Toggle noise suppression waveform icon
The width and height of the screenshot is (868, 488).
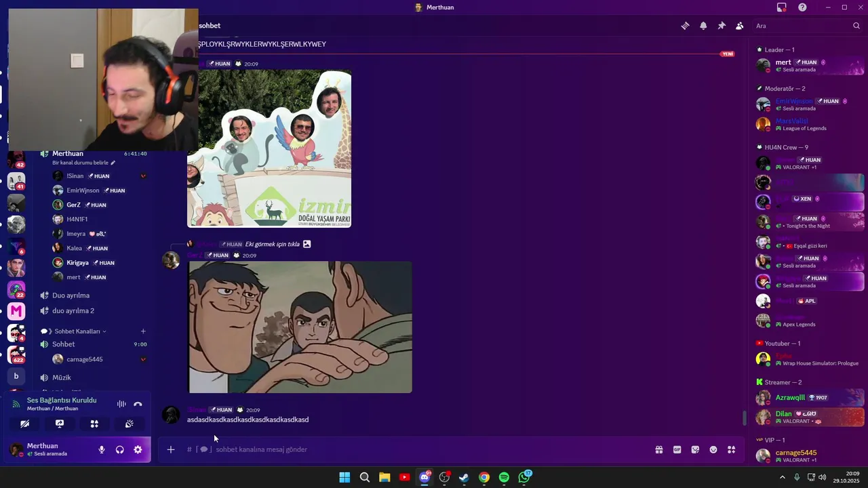tap(121, 404)
